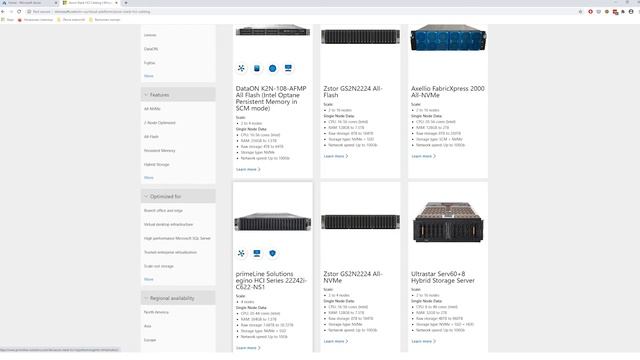Viewport: 640px width, 360px height.
Task: Open the red circular browser extension icon
Action: pos(590,12)
